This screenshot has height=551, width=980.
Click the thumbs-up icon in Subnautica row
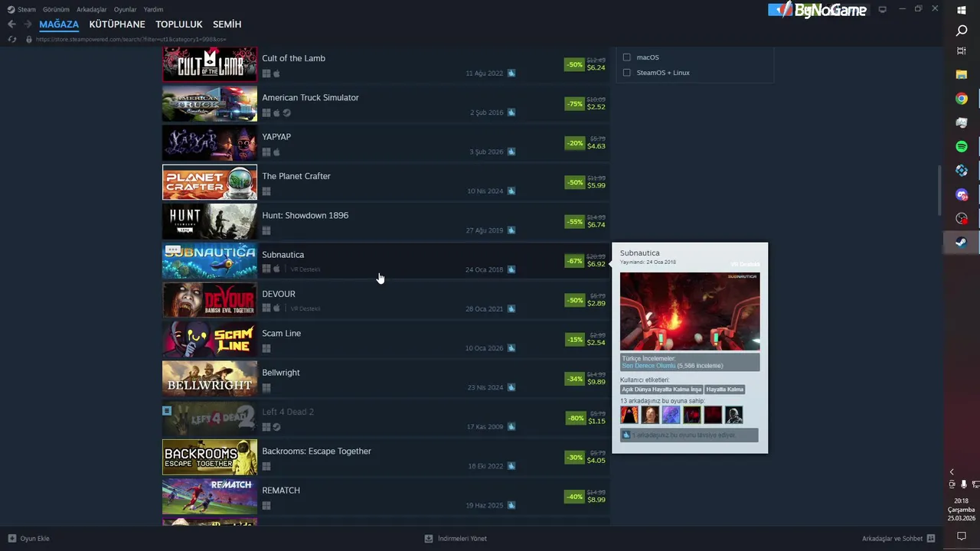coord(511,269)
